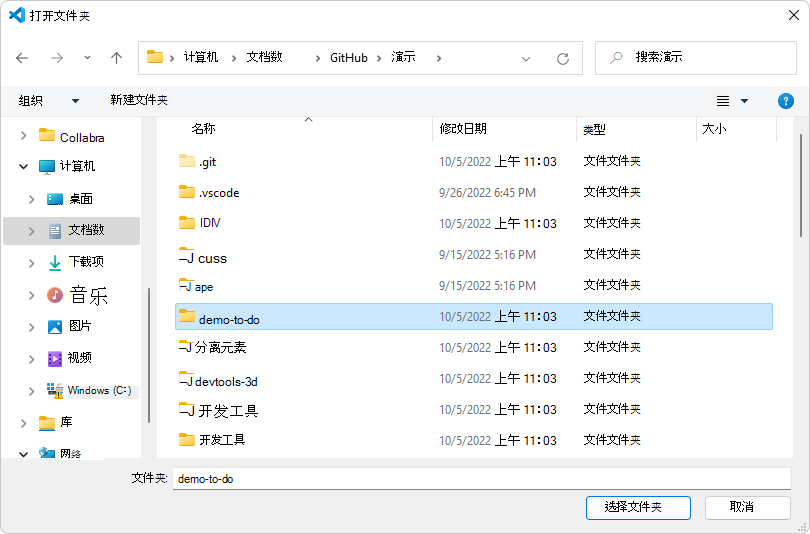The height and width of the screenshot is (534, 810).
Task: Open recent locations dropdown arrow
Action: point(87,58)
